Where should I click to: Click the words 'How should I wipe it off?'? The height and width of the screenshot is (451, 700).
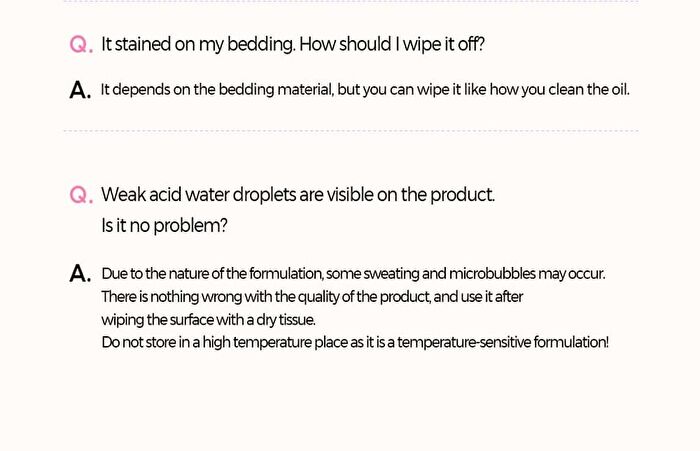click(392, 45)
